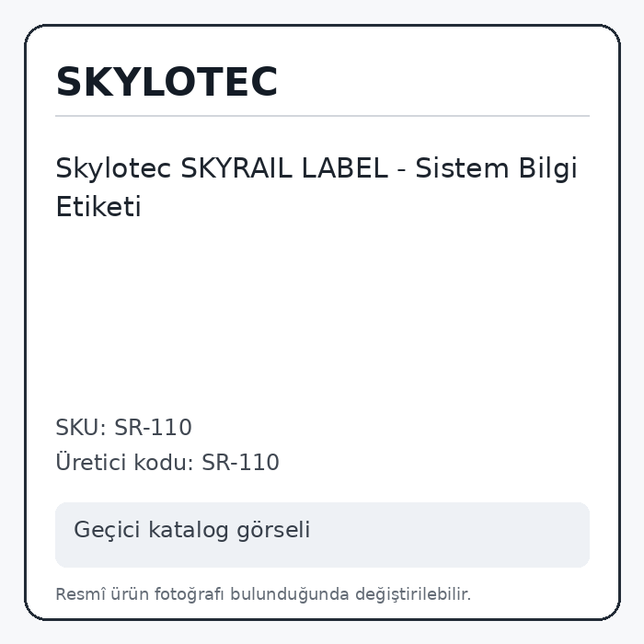Click the word görseli in the grey badge
The image size is (644, 644).
(273, 530)
